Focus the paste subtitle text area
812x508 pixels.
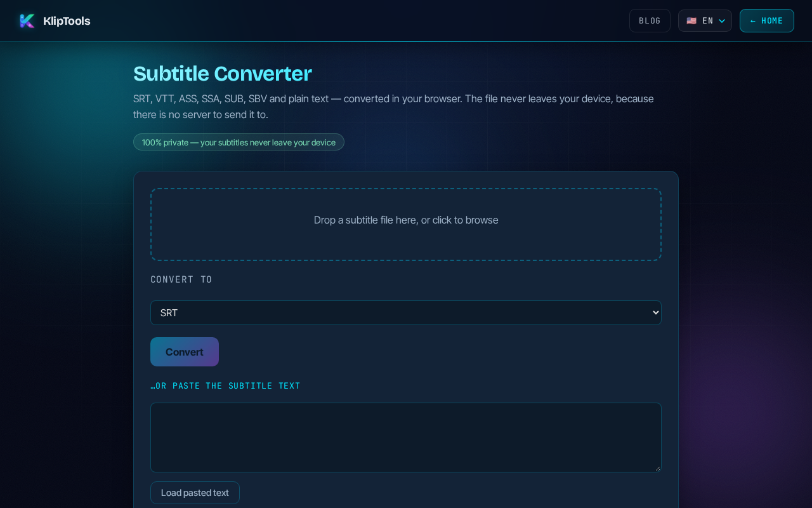point(406,438)
